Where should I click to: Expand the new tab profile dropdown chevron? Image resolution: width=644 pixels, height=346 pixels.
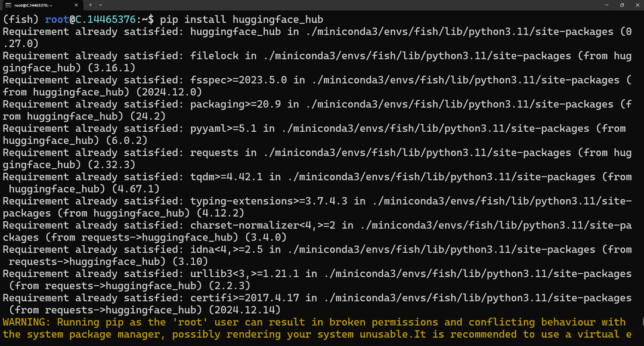(x=100, y=5)
